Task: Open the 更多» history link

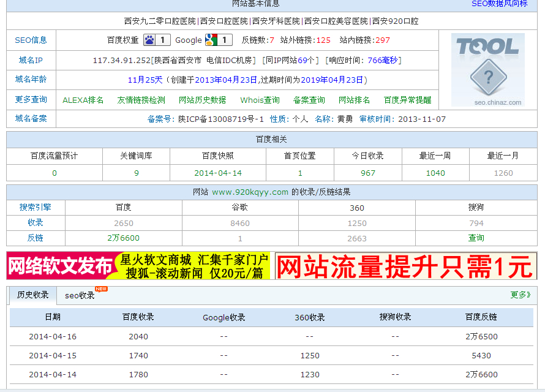Action: [x=521, y=295]
